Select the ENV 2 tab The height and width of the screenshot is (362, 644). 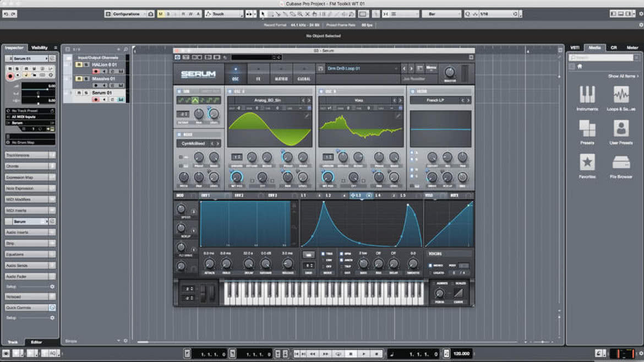(239, 196)
